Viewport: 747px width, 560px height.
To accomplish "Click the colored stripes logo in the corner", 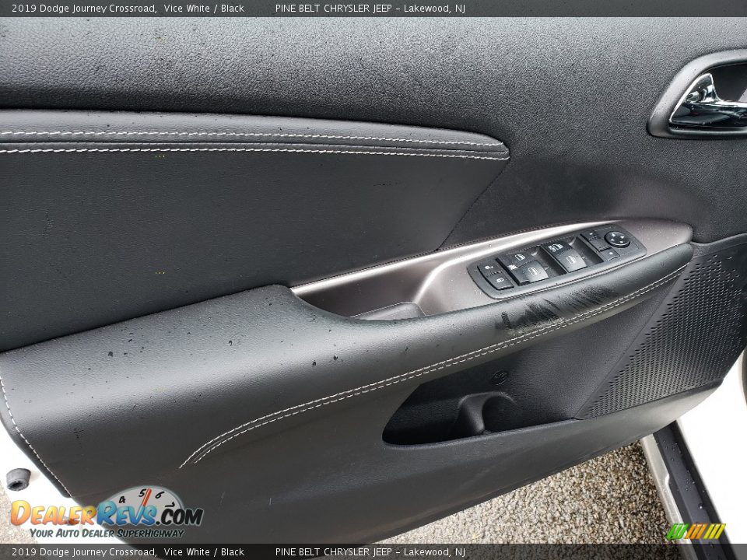I will pos(696,531).
